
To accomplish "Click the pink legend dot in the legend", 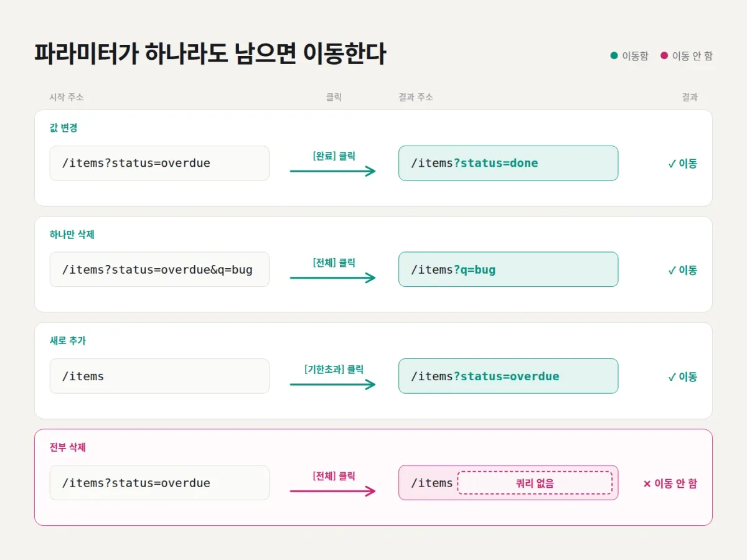I will coord(664,56).
